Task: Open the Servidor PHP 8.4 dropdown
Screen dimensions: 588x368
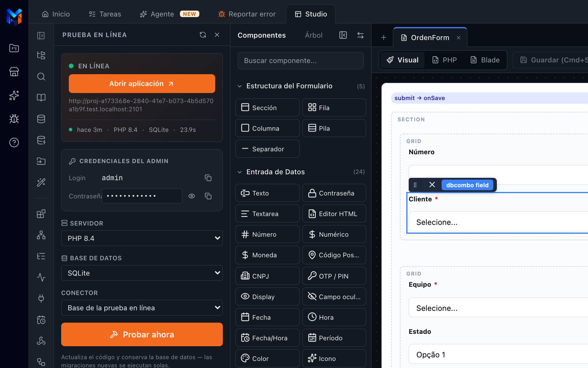Action: click(142, 238)
